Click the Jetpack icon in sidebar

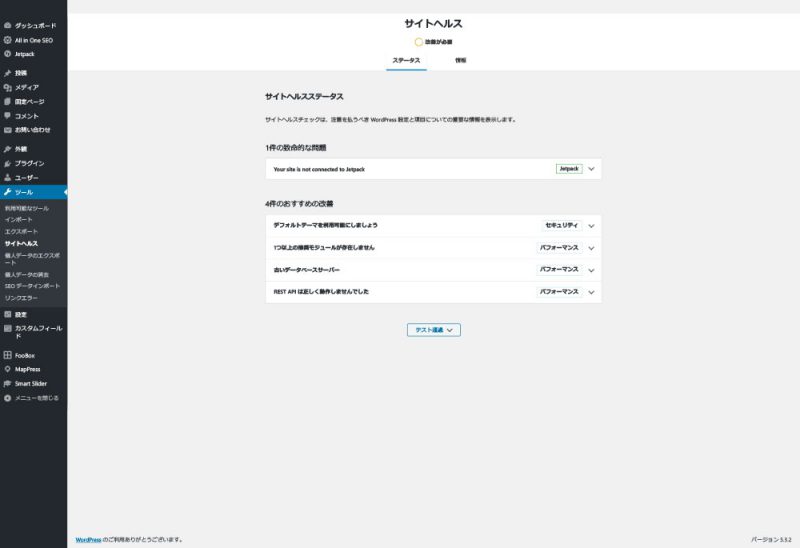pos(8,54)
